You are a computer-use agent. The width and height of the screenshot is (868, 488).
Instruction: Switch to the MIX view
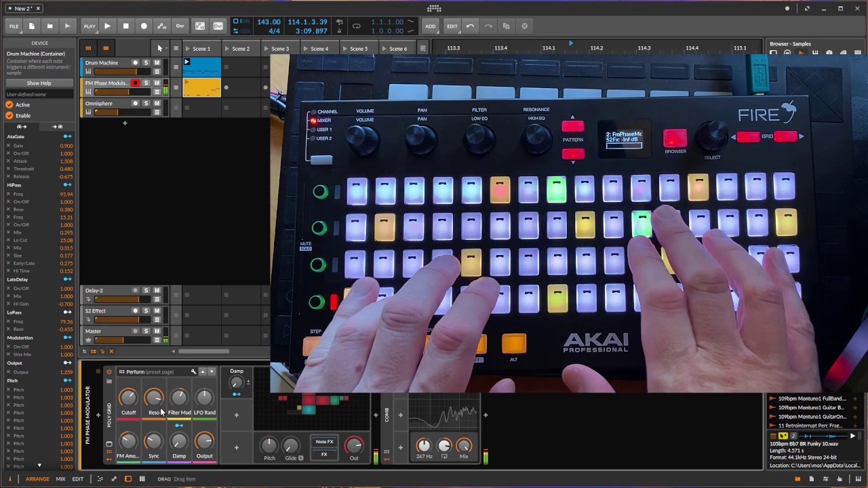click(x=60, y=479)
